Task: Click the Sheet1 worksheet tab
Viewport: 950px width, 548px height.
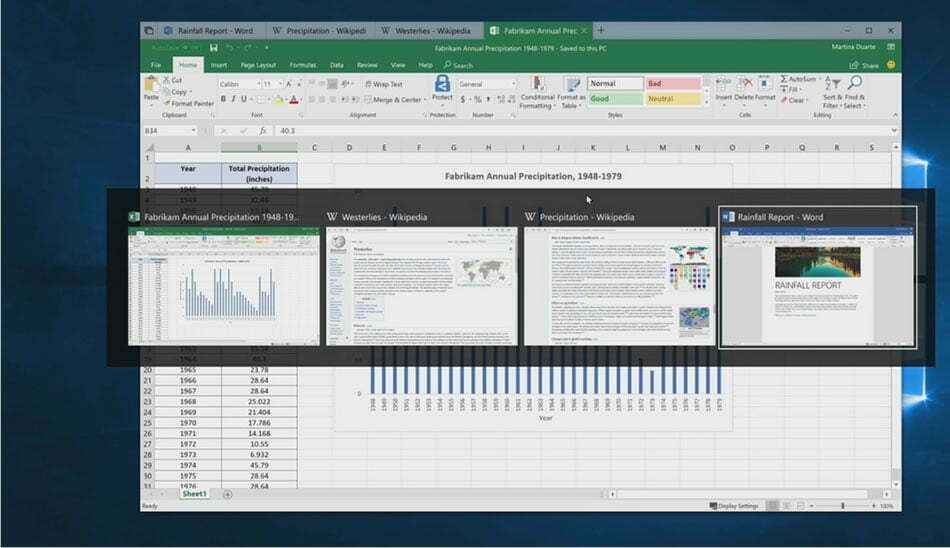Action: [x=194, y=494]
